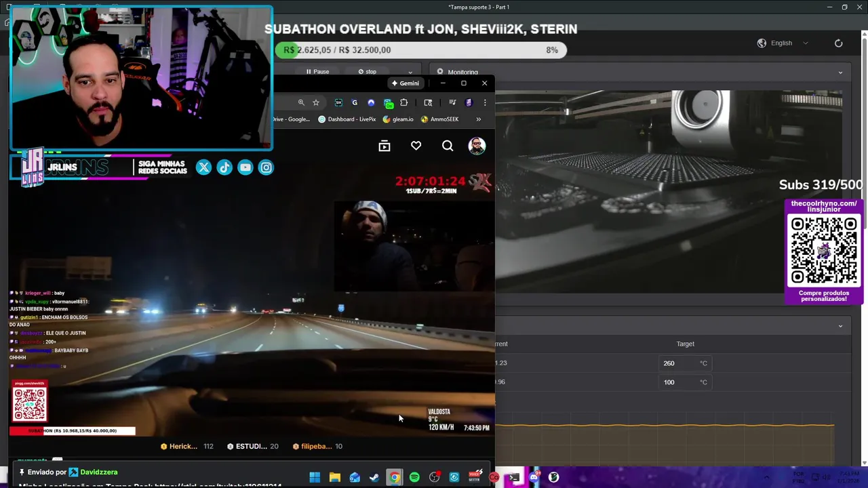Open the Gemini button in Chrome
Viewport: 868px width, 488px height.
click(406, 83)
